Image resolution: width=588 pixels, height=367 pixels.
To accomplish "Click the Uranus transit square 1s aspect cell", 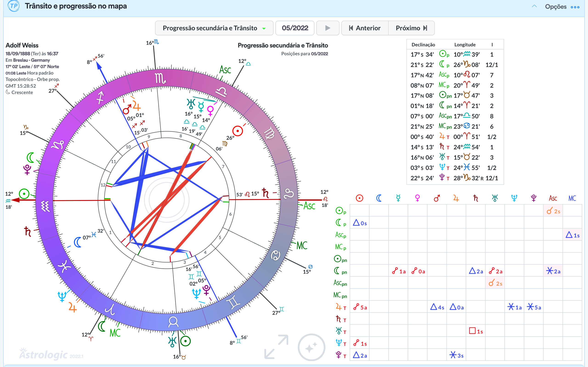I will point(475,331).
